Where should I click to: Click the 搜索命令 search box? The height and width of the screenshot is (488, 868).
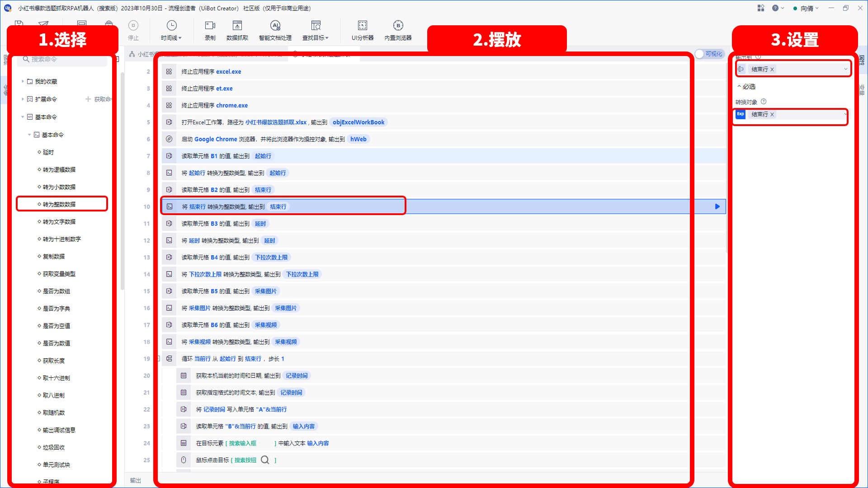pyautogui.click(x=62, y=60)
